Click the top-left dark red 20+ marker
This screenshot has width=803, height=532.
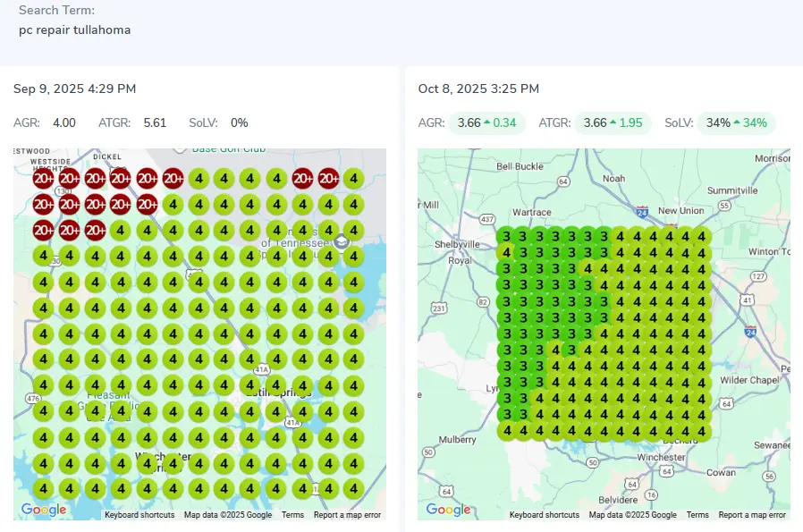pyautogui.click(x=44, y=179)
